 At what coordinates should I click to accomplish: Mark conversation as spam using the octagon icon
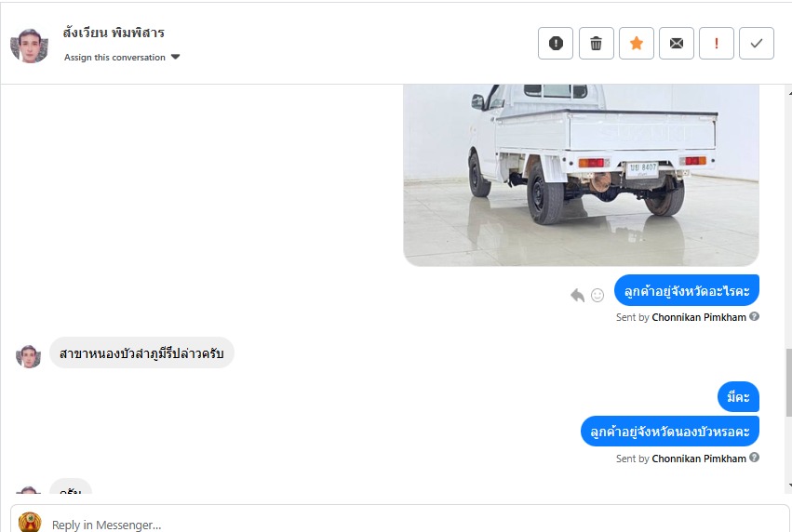tap(555, 44)
